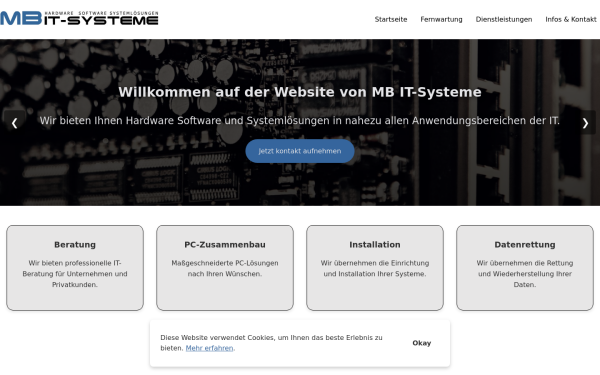Select the Installation service card
The height and width of the screenshot is (375, 600).
pyautogui.click(x=375, y=267)
